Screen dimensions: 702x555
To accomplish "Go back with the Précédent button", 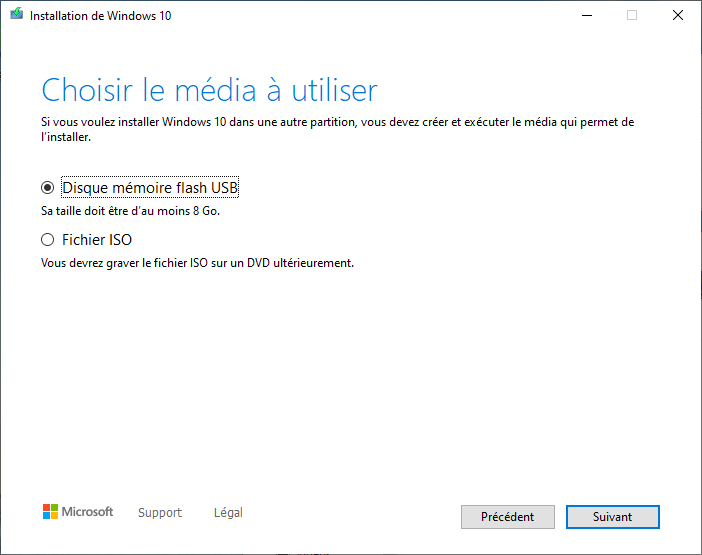I will pyautogui.click(x=507, y=517).
